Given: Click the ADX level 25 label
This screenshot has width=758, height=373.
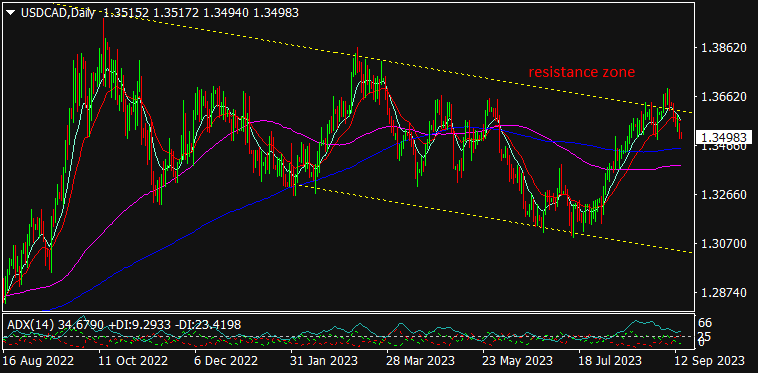Looking at the screenshot, I should (705, 335).
